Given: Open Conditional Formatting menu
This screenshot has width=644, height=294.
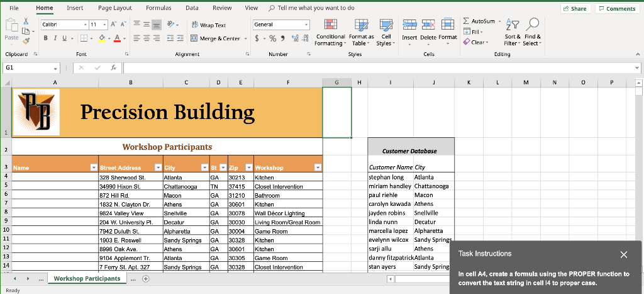Looking at the screenshot, I should click(x=330, y=33).
